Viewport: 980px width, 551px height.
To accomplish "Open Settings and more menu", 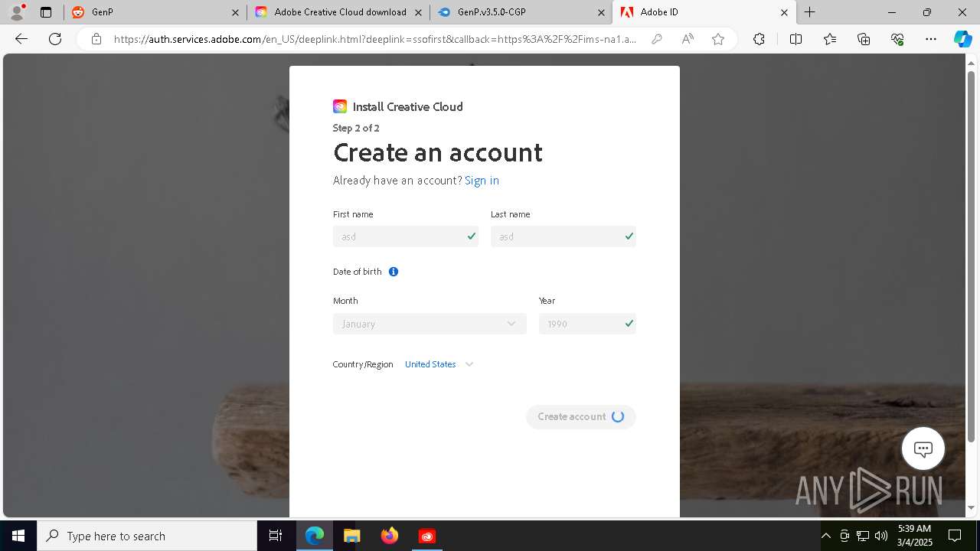I will (x=931, y=39).
